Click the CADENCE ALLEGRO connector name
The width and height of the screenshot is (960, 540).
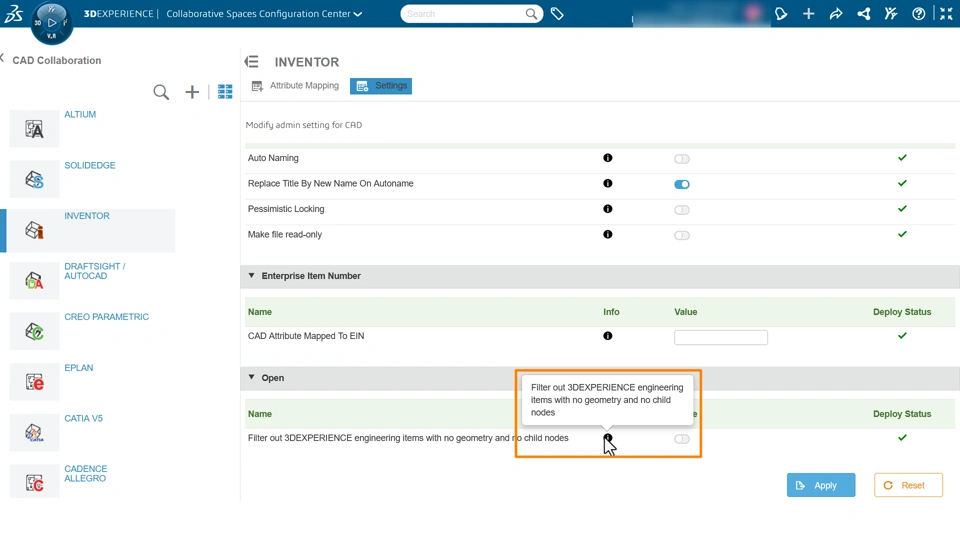point(86,474)
